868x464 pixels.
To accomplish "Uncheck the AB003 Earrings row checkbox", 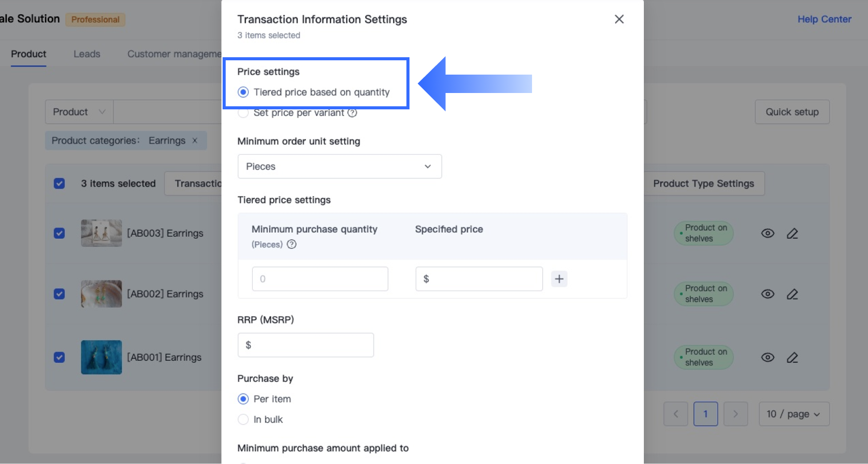I will point(59,234).
